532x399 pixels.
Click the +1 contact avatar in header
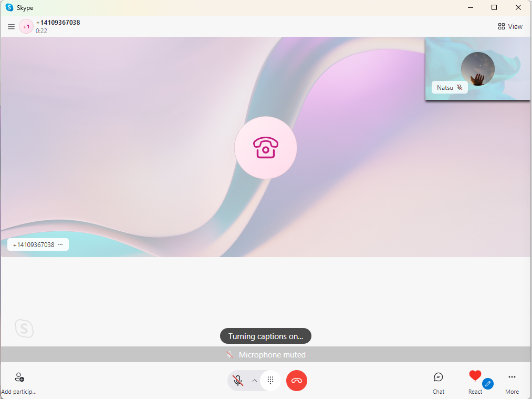coord(26,26)
